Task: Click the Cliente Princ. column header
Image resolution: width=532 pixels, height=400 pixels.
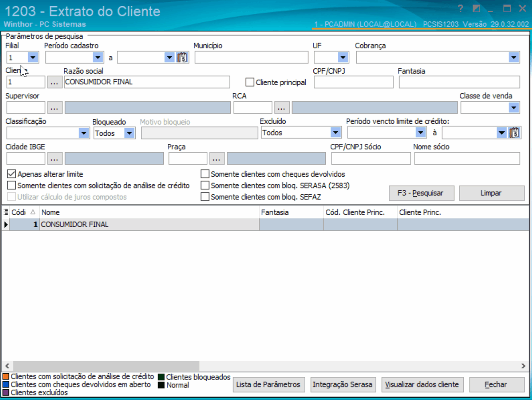Action: [x=463, y=212]
